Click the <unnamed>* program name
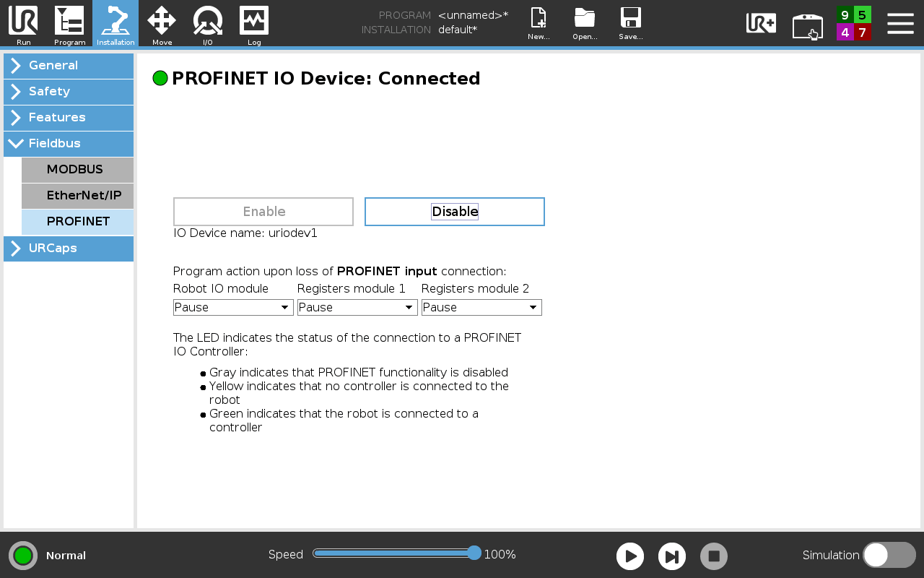924x578 pixels. [473, 15]
